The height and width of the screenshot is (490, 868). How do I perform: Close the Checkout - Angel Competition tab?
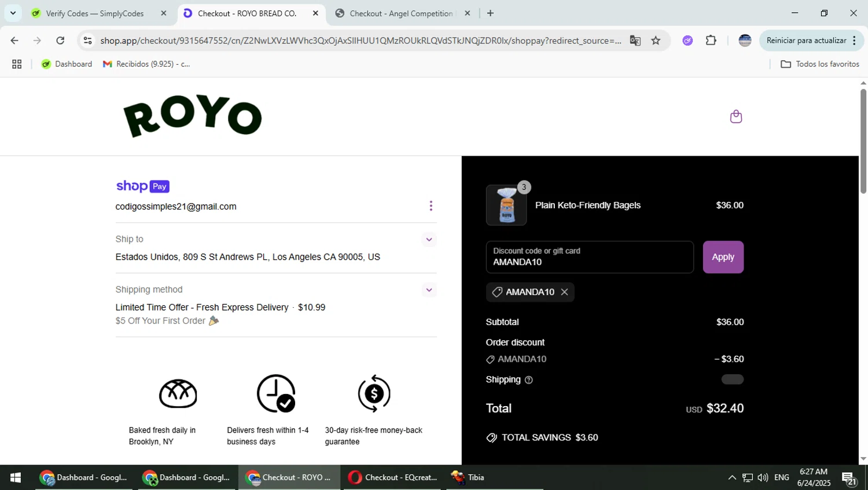468,13
